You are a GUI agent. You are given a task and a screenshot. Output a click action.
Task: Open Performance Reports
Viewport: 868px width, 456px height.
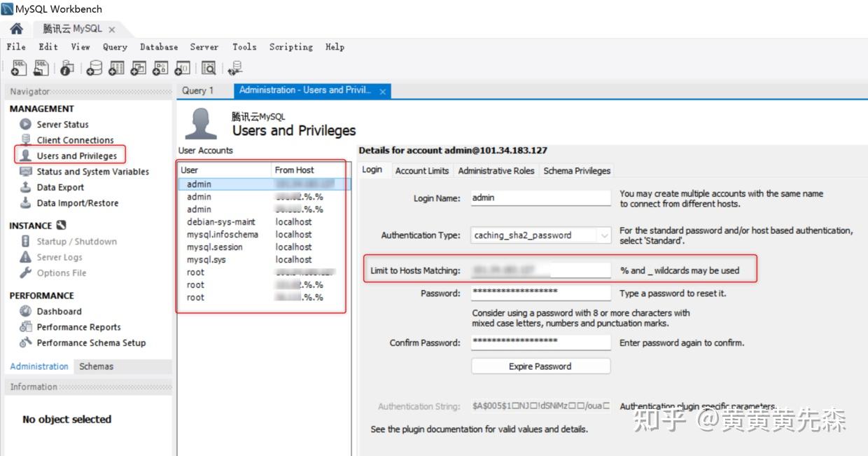click(x=78, y=327)
